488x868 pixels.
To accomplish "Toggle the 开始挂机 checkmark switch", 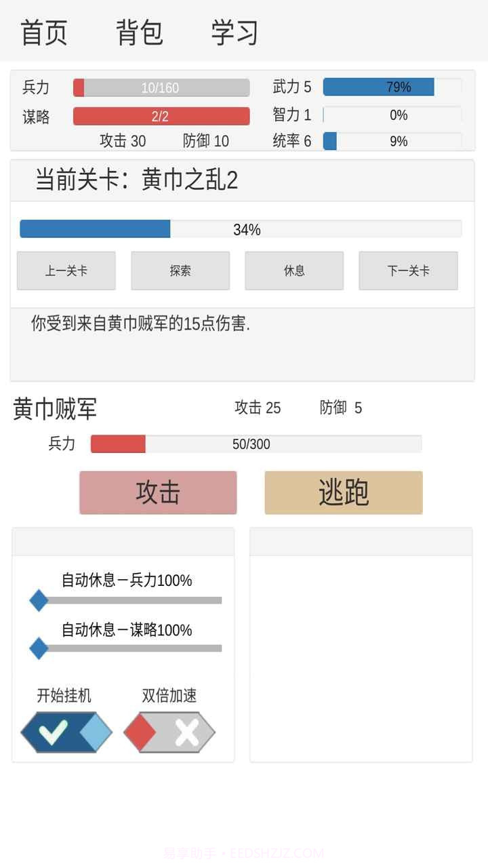I will (64, 732).
